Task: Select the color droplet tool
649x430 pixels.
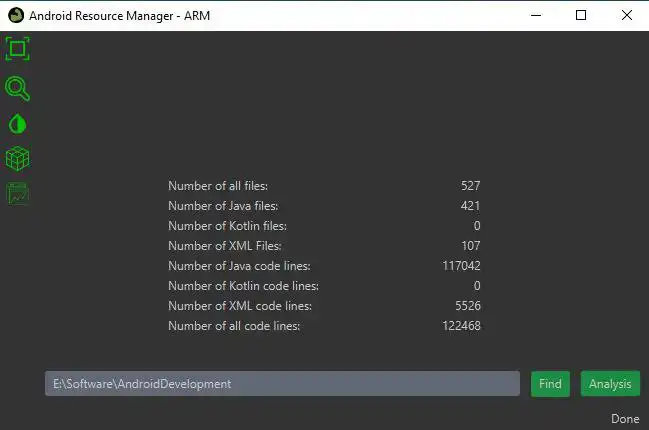Action: point(17,124)
